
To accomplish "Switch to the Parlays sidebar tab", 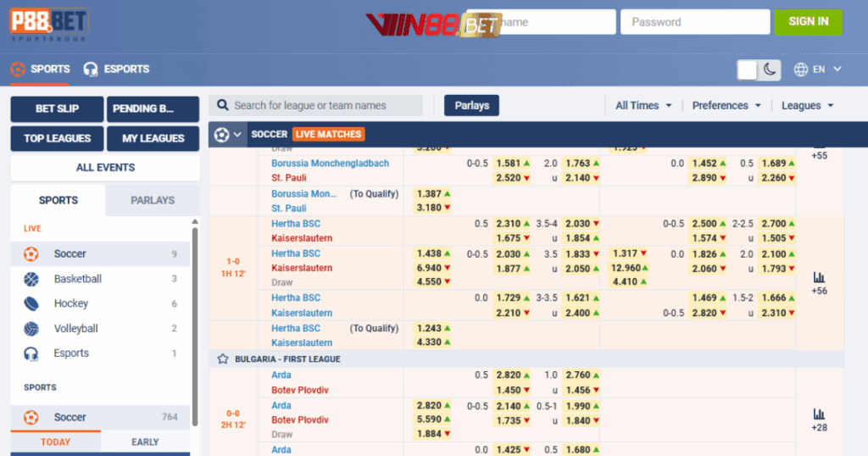I will point(153,200).
